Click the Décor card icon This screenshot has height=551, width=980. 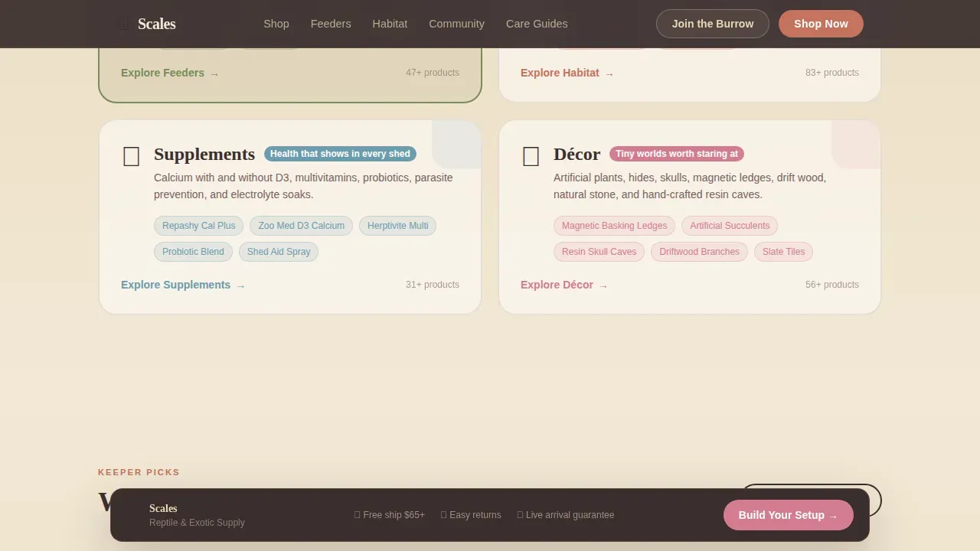[x=531, y=157]
